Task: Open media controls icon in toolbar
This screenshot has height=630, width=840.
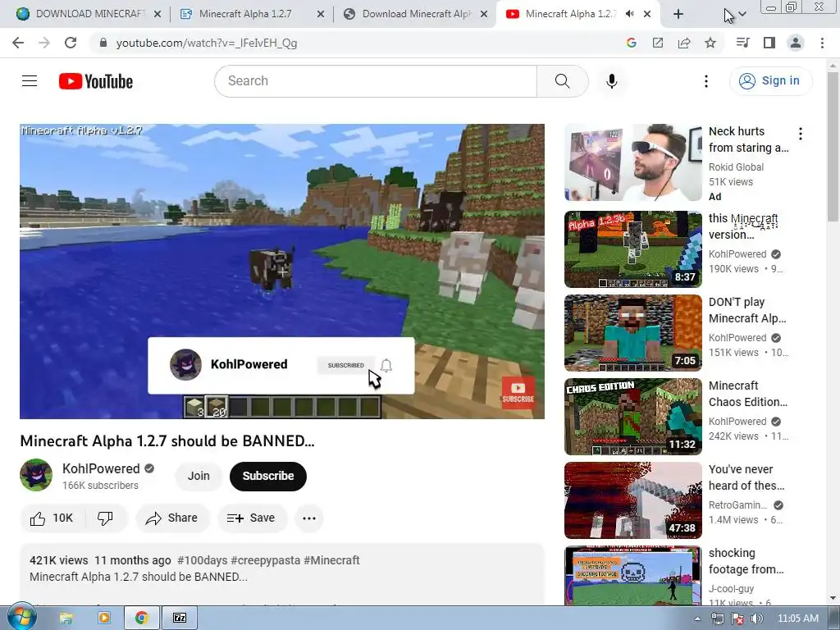Action: coord(742,43)
